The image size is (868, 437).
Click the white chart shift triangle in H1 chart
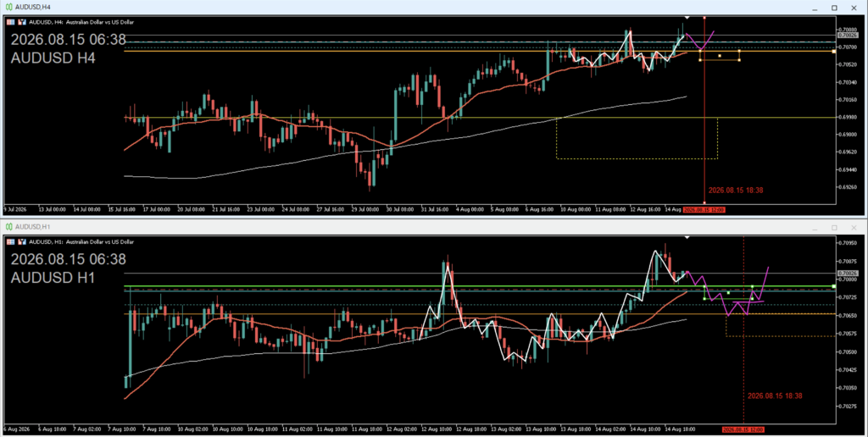tap(687, 237)
